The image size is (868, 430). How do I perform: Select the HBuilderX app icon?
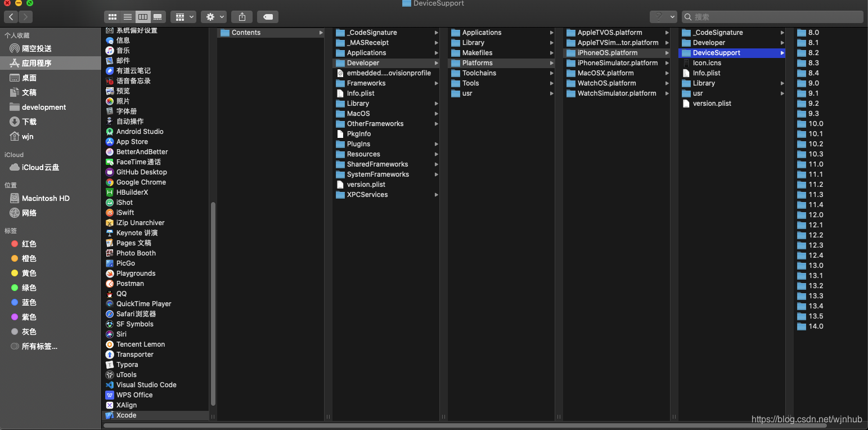[x=110, y=192]
